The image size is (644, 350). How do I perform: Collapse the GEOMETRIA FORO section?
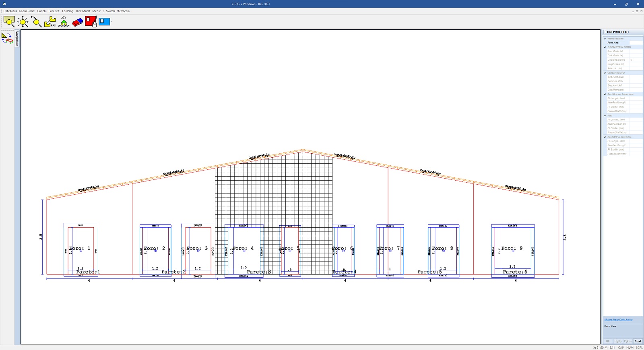(605, 47)
